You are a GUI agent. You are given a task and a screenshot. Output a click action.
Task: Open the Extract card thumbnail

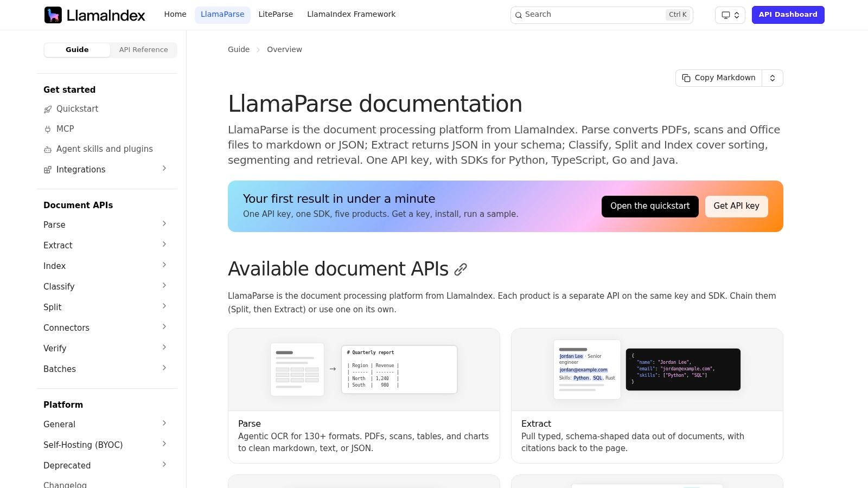[x=647, y=370]
